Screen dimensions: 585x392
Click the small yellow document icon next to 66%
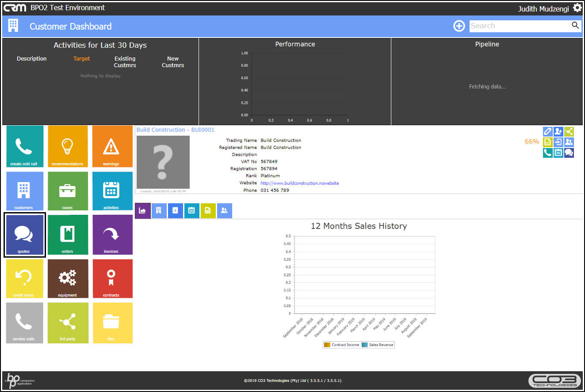(547, 142)
